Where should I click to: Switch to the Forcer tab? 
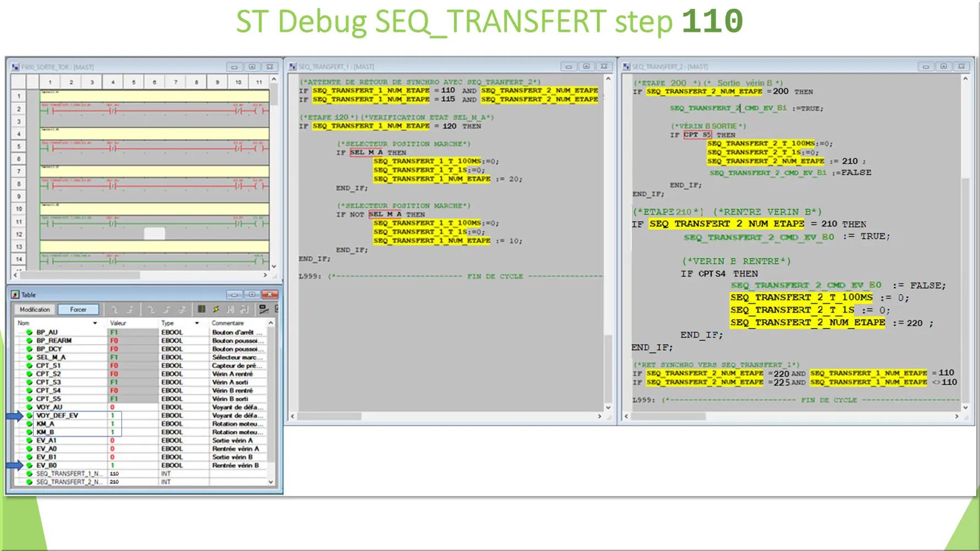(78, 309)
